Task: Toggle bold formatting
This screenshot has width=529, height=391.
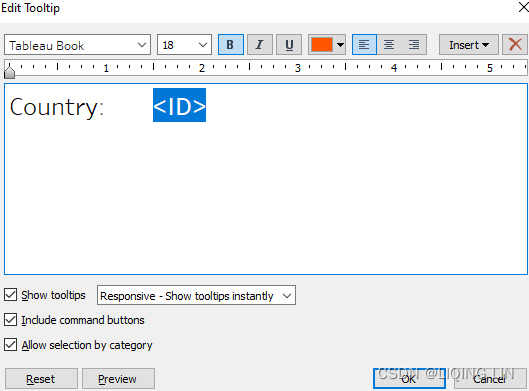Action: (x=231, y=45)
